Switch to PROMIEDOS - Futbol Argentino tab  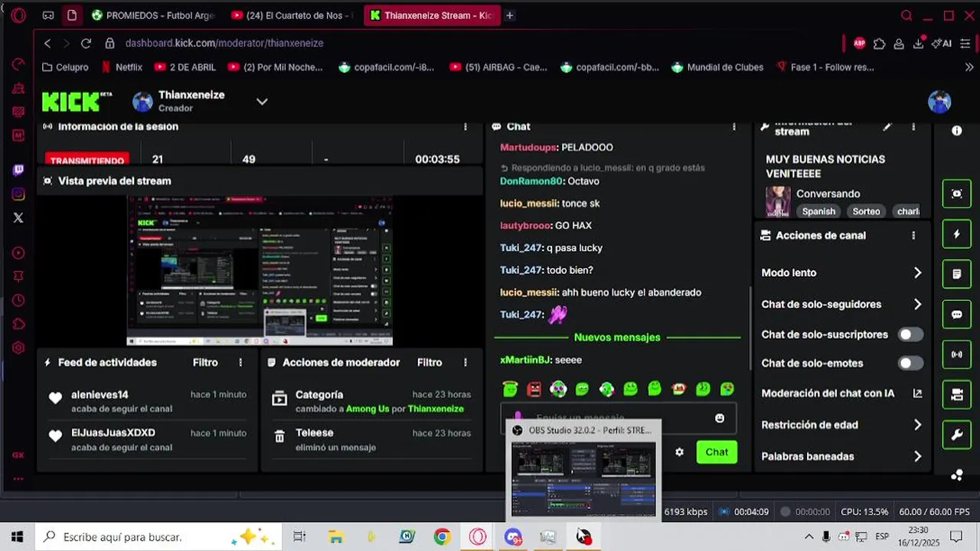click(153, 15)
